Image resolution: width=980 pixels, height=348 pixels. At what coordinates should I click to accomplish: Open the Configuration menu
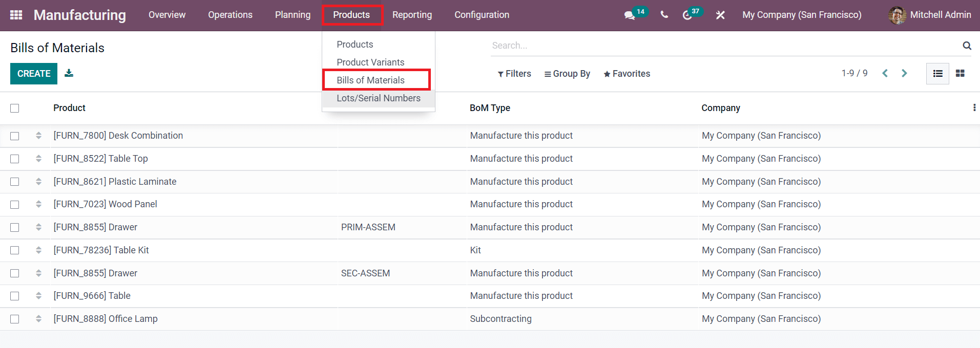click(482, 15)
